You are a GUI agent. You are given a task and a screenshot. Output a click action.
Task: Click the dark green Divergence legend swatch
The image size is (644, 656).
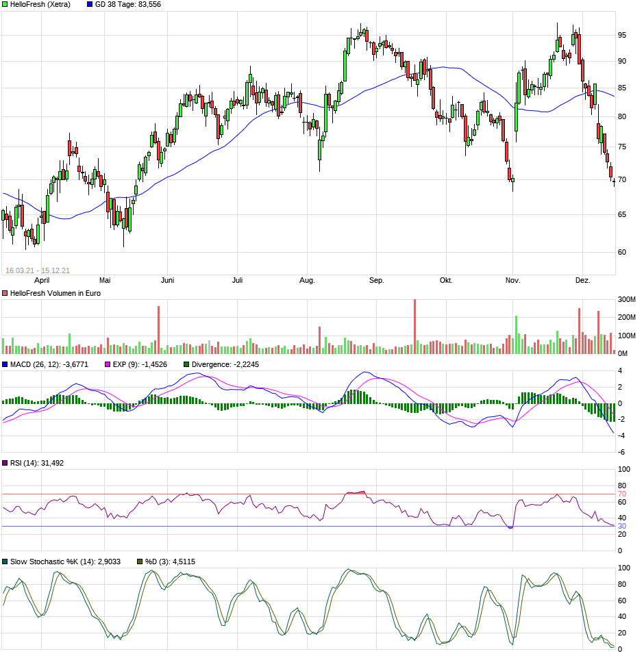(186, 364)
